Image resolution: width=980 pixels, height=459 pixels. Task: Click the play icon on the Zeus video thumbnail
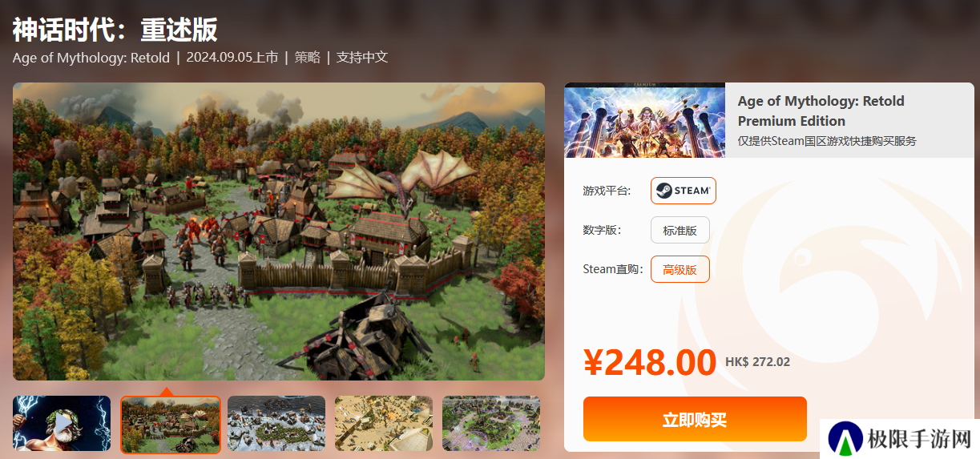point(62,422)
